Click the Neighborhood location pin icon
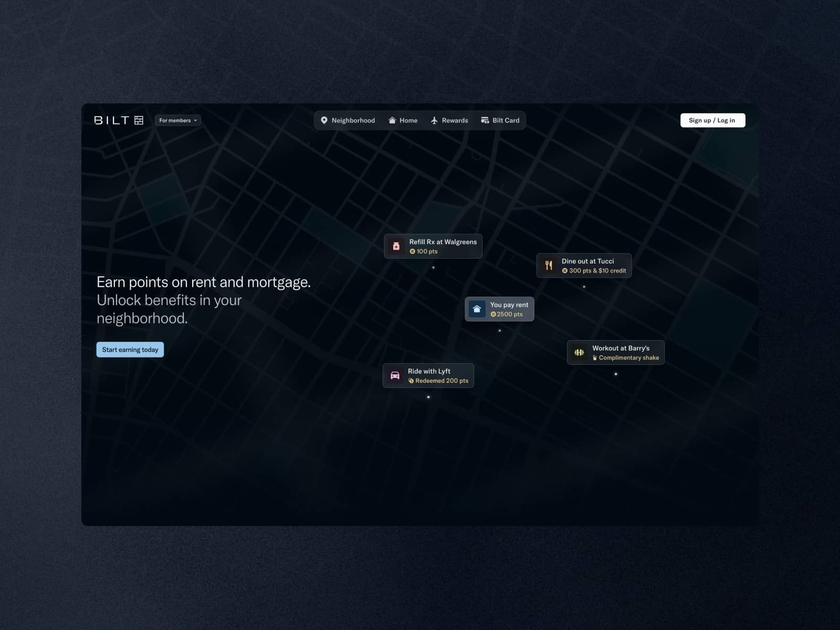This screenshot has width=840, height=630. point(324,120)
